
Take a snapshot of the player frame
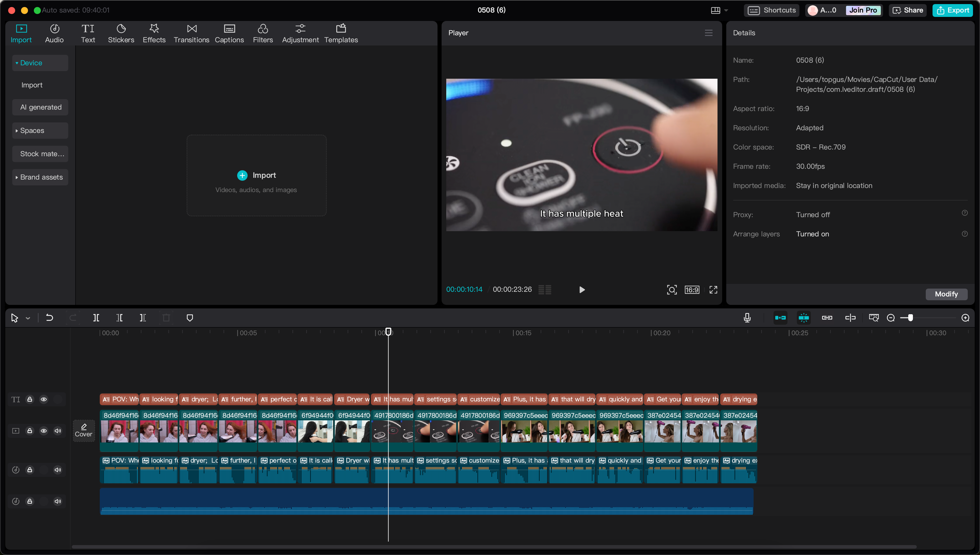672,290
